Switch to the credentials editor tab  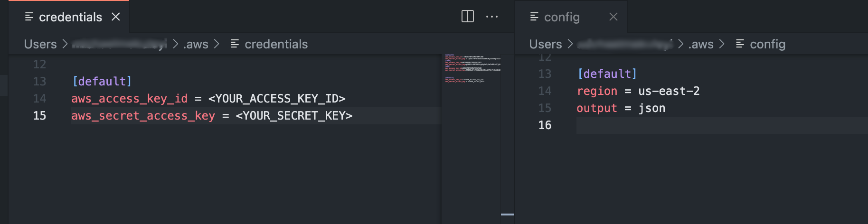click(x=69, y=17)
